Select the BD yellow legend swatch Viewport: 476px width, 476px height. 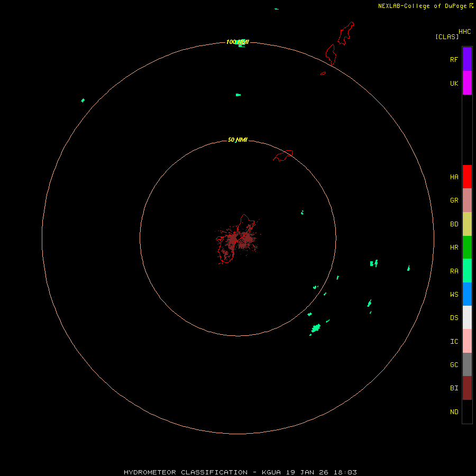(x=467, y=224)
